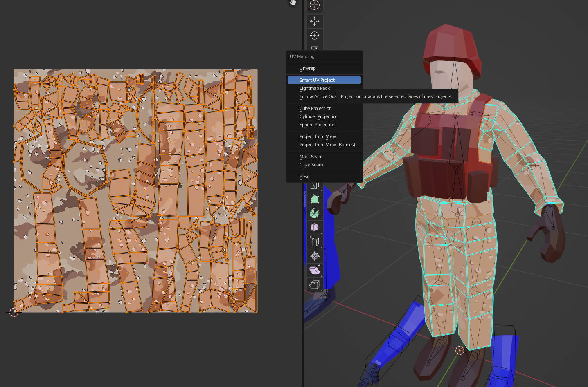Run Smart UV Project
This screenshot has height=387, width=588.
tap(317, 80)
